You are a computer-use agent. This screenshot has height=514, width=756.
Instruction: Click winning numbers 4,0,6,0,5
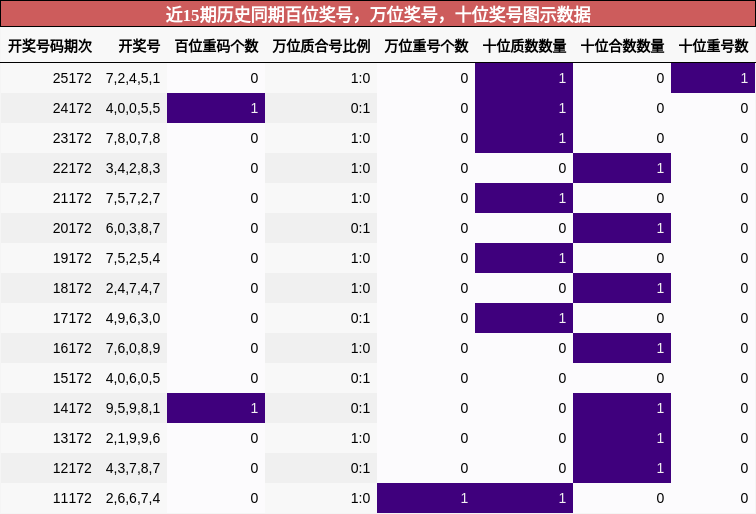(133, 379)
